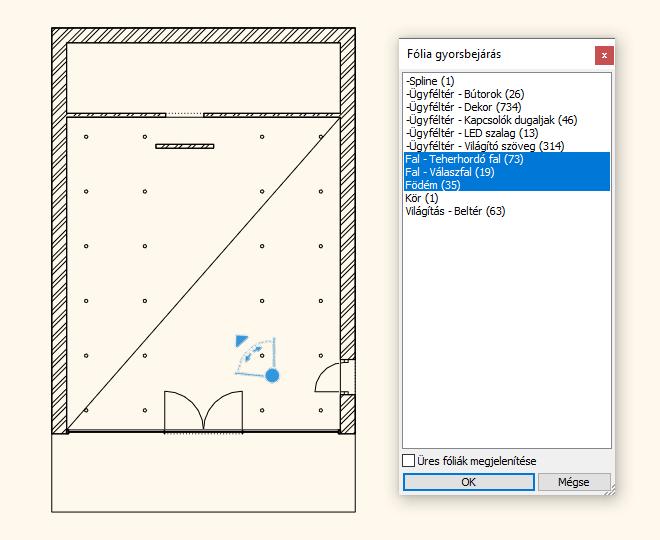Select -Ügyféltér - Kapcsolók dugaljak (46) layer
Viewport: 660px width, 540px height.
507,120
